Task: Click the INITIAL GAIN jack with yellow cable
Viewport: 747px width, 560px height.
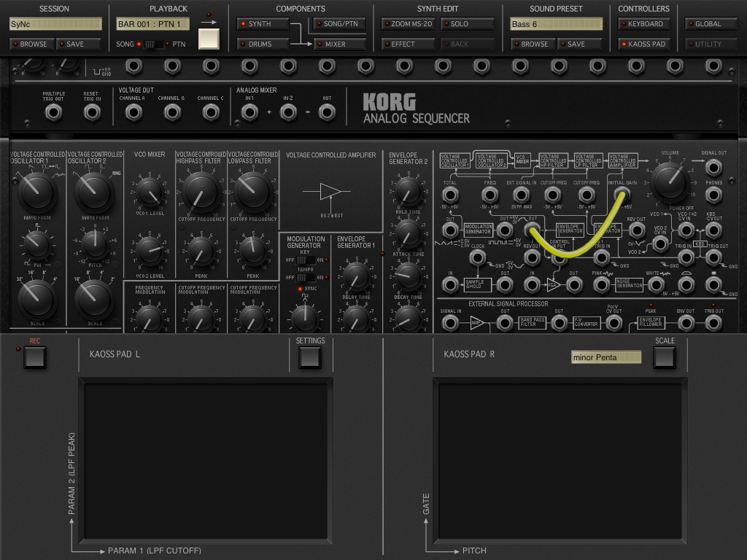Action: (x=622, y=195)
